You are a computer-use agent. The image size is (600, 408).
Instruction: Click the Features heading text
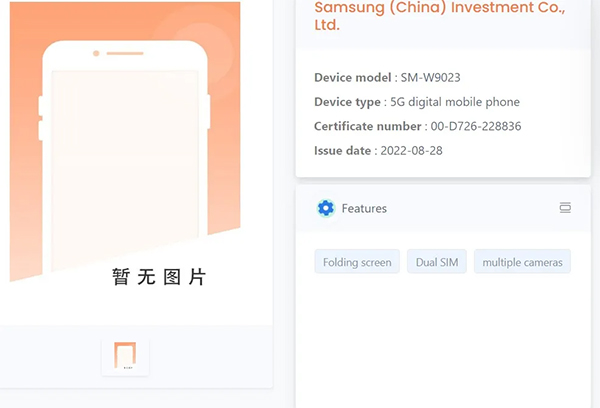(x=364, y=208)
